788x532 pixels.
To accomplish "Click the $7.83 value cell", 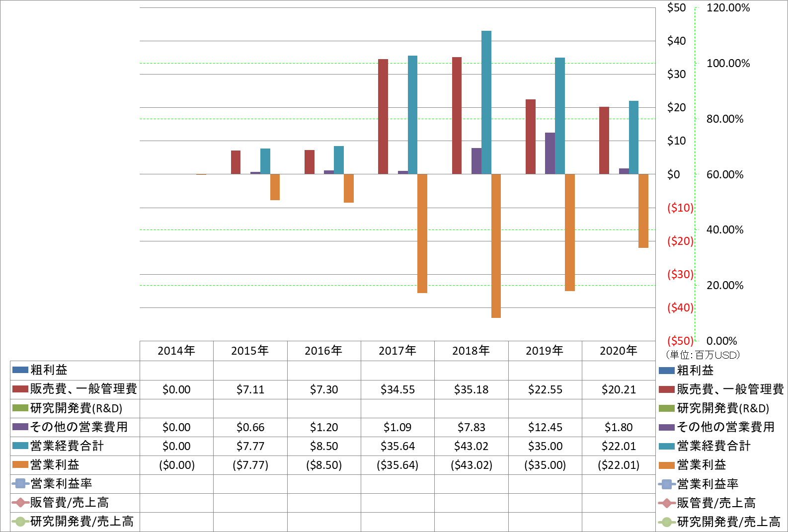I will pyautogui.click(x=471, y=427).
